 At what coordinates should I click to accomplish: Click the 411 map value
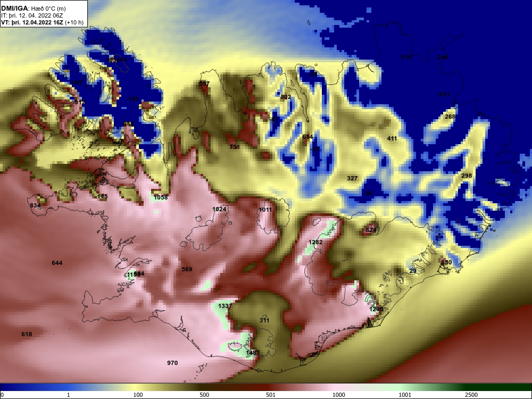click(x=392, y=138)
